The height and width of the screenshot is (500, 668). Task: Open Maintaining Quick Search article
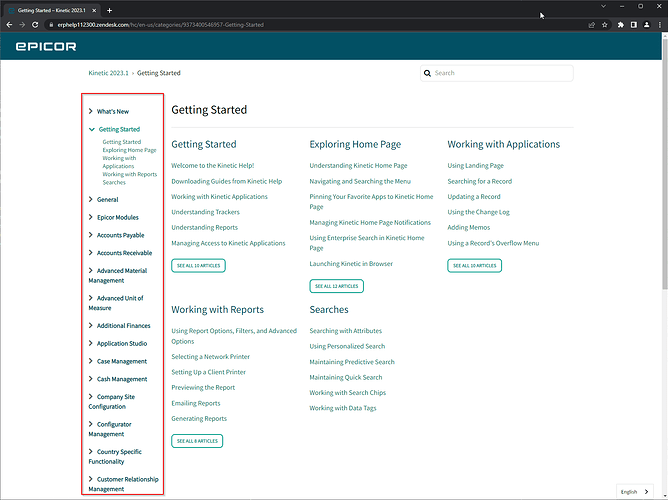346,377
